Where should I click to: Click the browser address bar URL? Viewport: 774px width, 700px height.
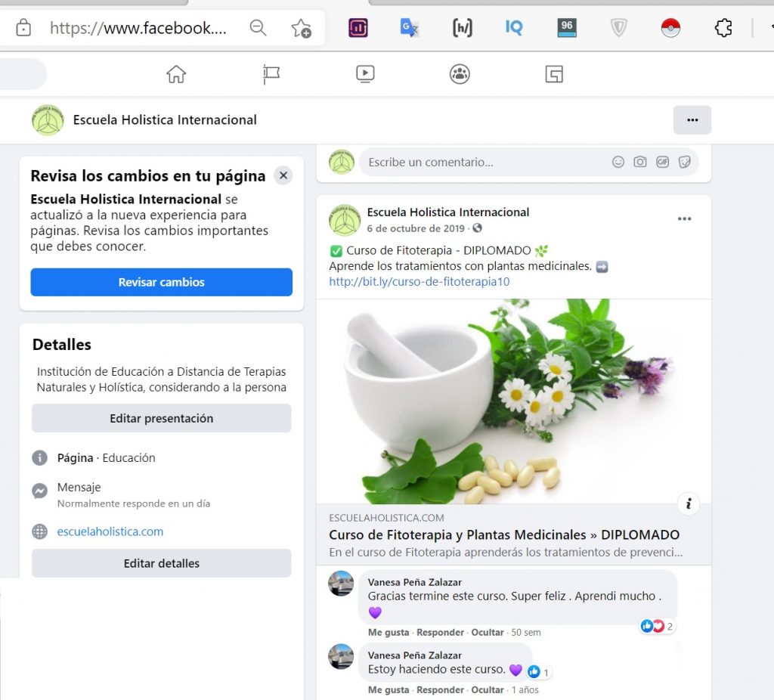click(138, 28)
